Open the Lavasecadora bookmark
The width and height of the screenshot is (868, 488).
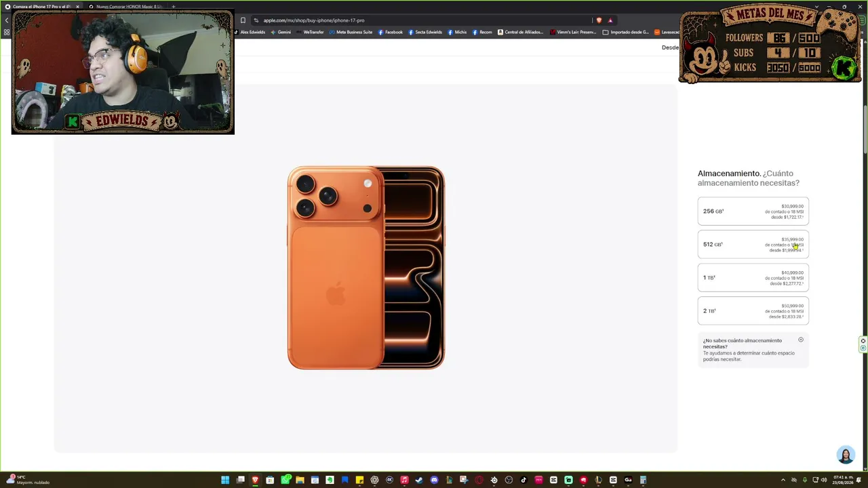667,32
